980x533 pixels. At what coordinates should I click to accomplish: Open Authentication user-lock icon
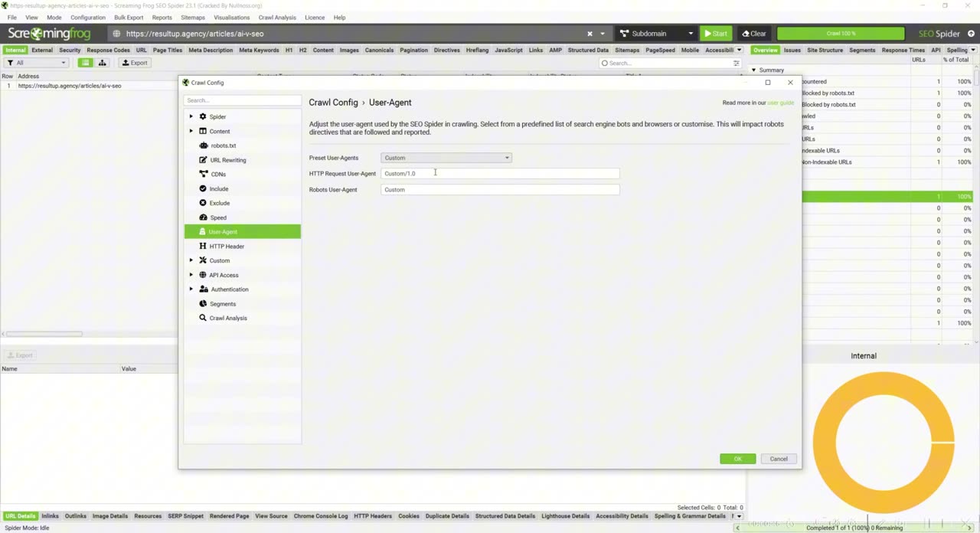click(x=203, y=289)
